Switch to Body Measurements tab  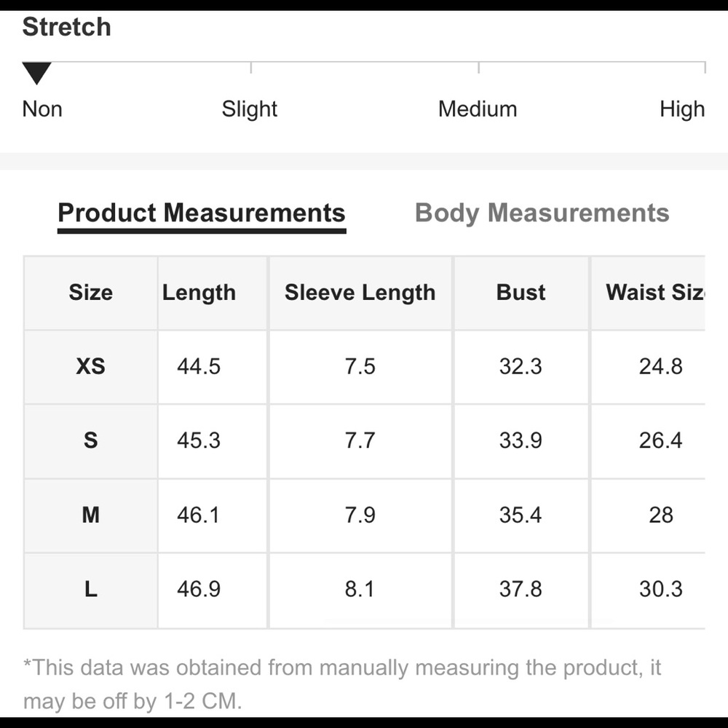point(542,213)
